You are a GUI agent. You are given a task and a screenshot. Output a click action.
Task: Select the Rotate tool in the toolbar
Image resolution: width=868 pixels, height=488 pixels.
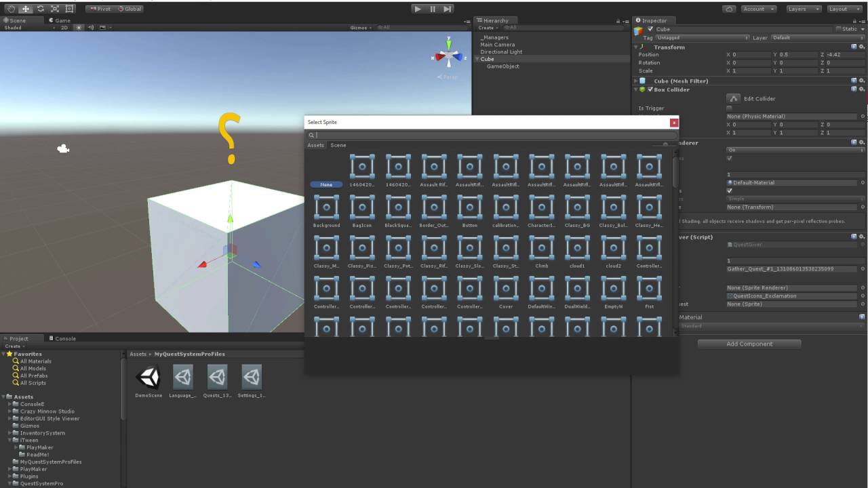[x=40, y=9]
